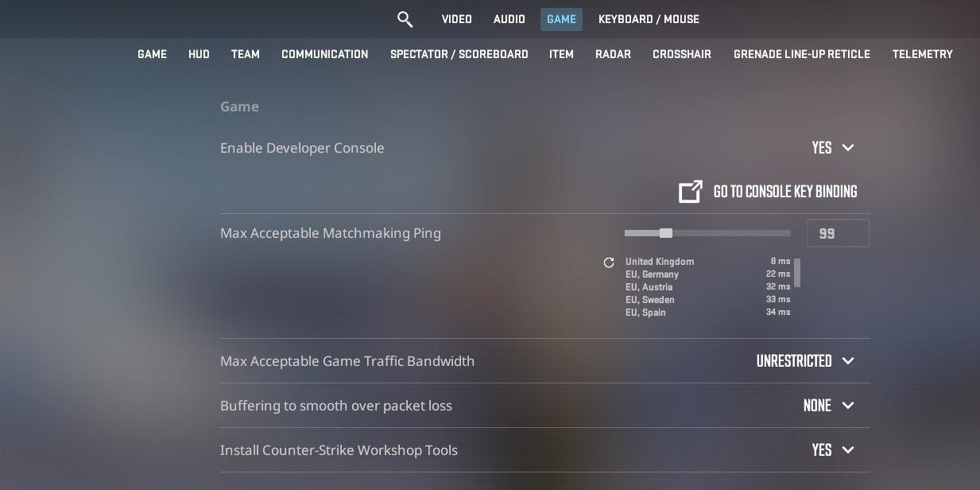The width and height of the screenshot is (980, 490).
Task: Open the CROSSHAIR subtab
Action: [x=682, y=54]
